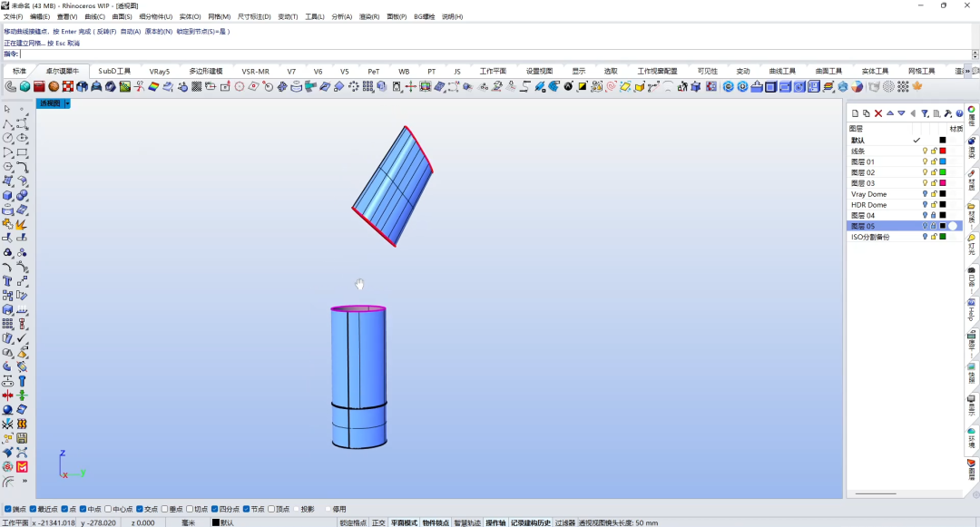Click the orange basketball sphere toolbar icon
The width and height of the screenshot is (980, 527).
(x=54, y=87)
